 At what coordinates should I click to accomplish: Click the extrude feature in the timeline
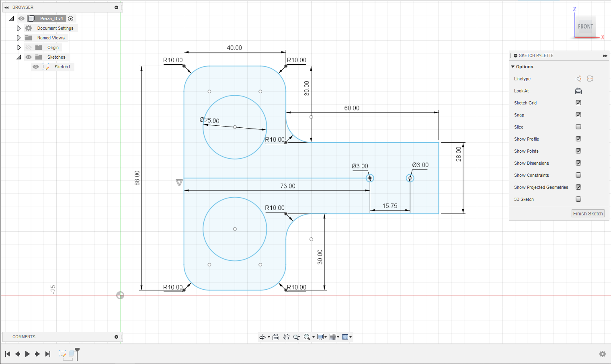pos(72,354)
